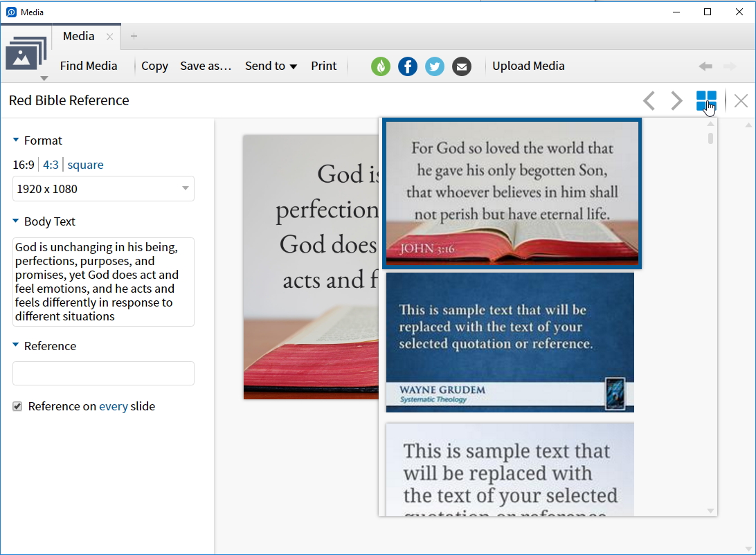This screenshot has height=555, width=756.
Task: Share media on Twitter
Action: (434, 66)
